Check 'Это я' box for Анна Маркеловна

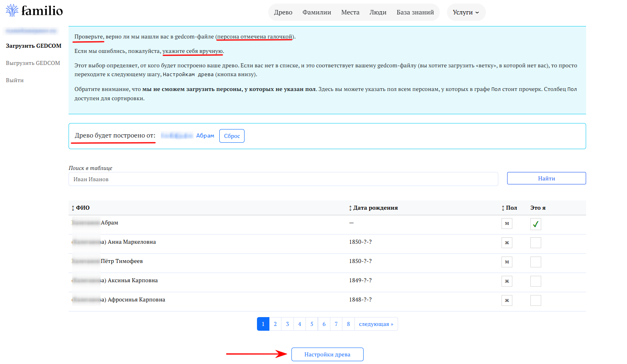[536, 243]
